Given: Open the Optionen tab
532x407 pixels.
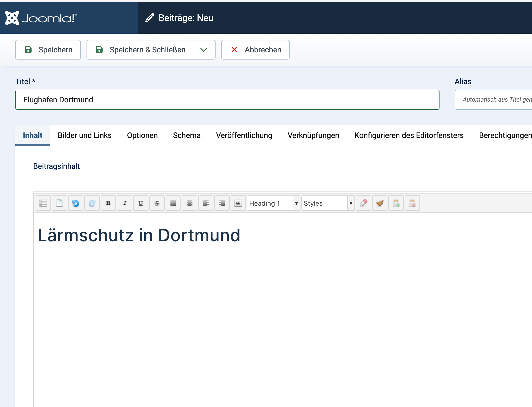Looking at the screenshot, I should pyautogui.click(x=142, y=135).
